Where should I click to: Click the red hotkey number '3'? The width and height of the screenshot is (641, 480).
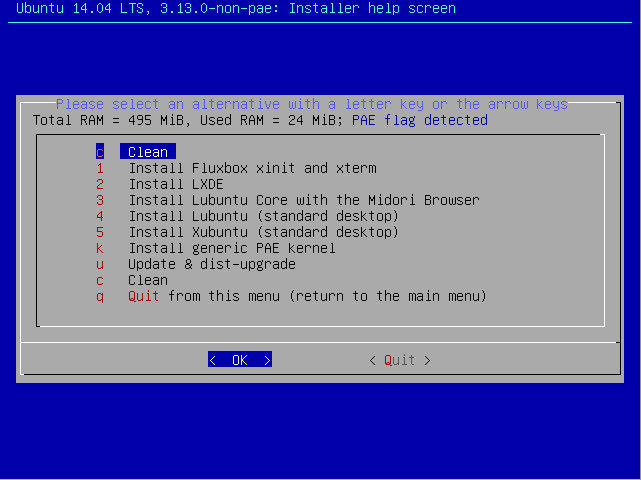(x=100, y=200)
